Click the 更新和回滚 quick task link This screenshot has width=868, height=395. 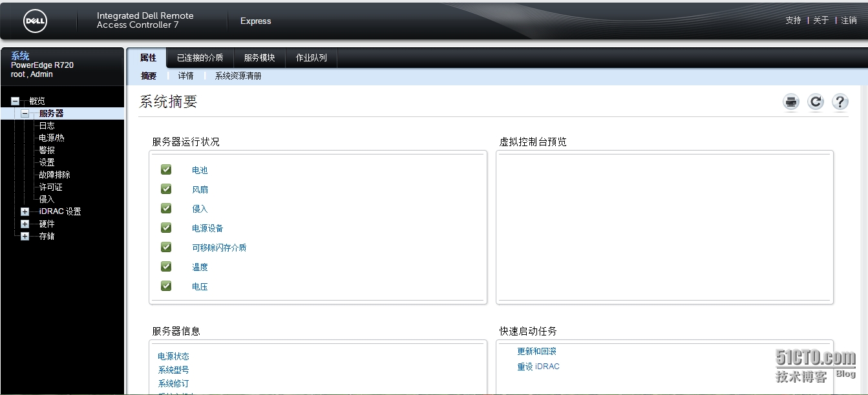(x=536, y=352)
